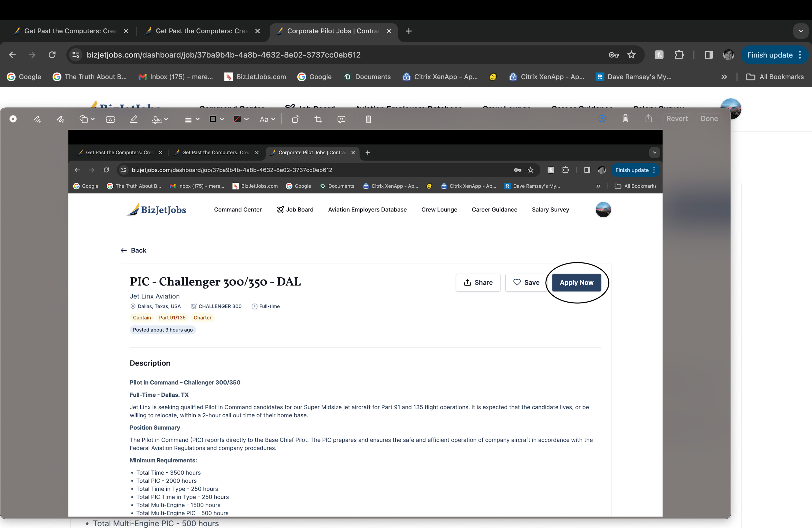Select the Sketch tool in markup toolbar

pyautogui.click(x=37, y=119)
